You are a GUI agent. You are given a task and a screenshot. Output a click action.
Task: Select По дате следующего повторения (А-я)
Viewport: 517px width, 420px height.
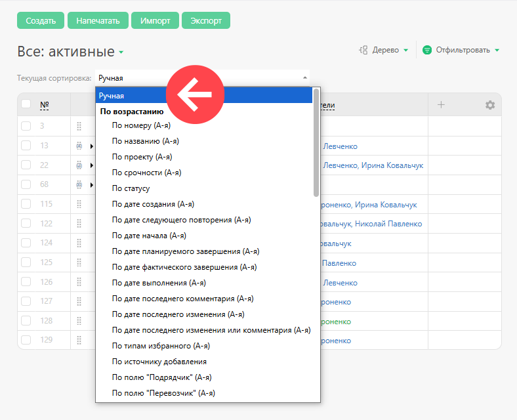(181, 220)
